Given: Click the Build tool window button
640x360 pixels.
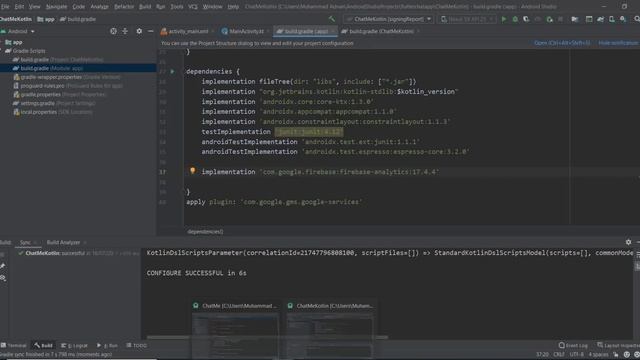Looking at the screenshot, I should [x=44, y=345].
